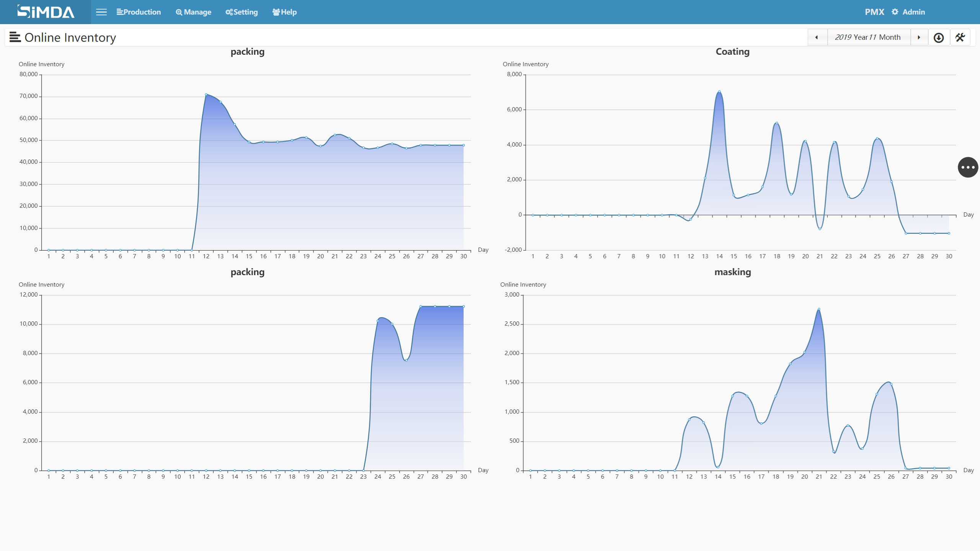The width and height of the screenshot is (980, 551).
Task: Open the Manage menu
Action: (193, 12)
